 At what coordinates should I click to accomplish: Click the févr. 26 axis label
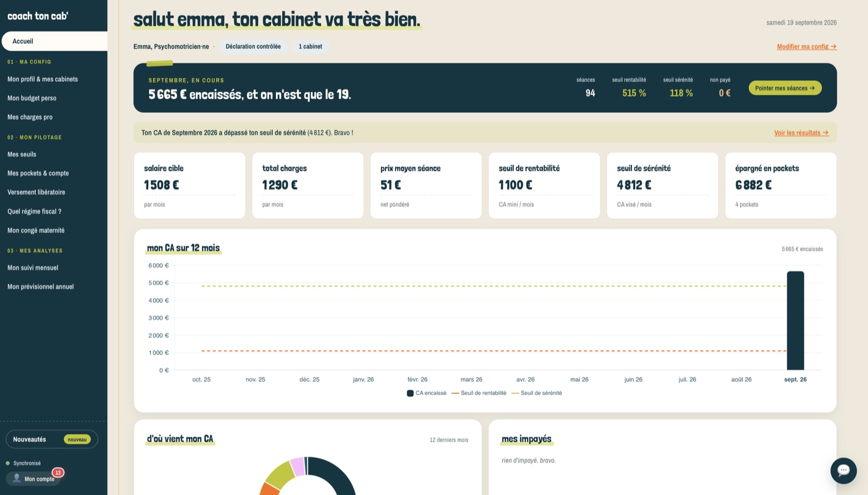click(417, 380)
